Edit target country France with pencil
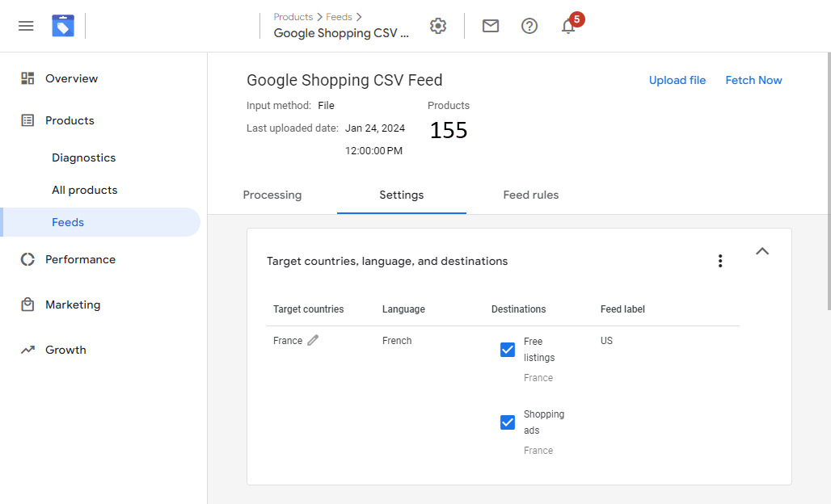831x504 pixels. tap(313, 340)
